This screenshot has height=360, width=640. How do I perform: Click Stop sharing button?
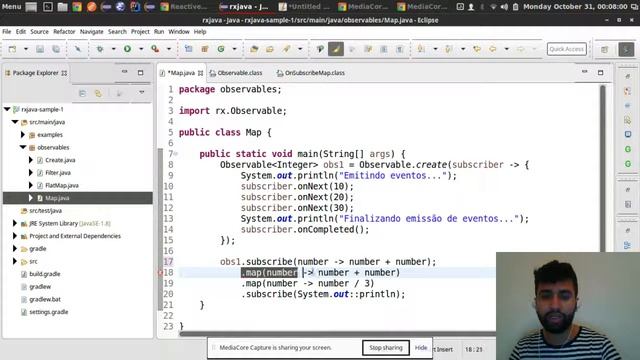(386, 348)
